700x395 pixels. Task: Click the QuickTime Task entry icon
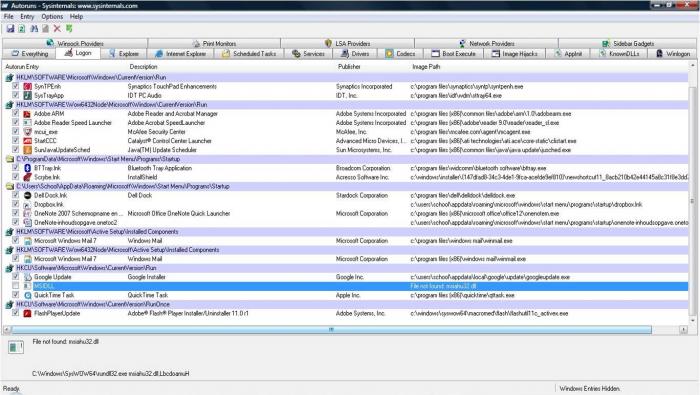(x=28, y=295)
